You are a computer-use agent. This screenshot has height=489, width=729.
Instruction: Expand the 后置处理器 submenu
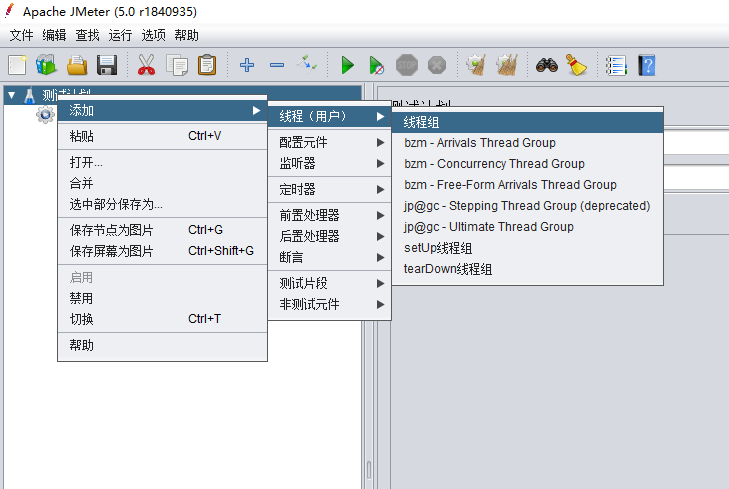(x=330, y=236)
